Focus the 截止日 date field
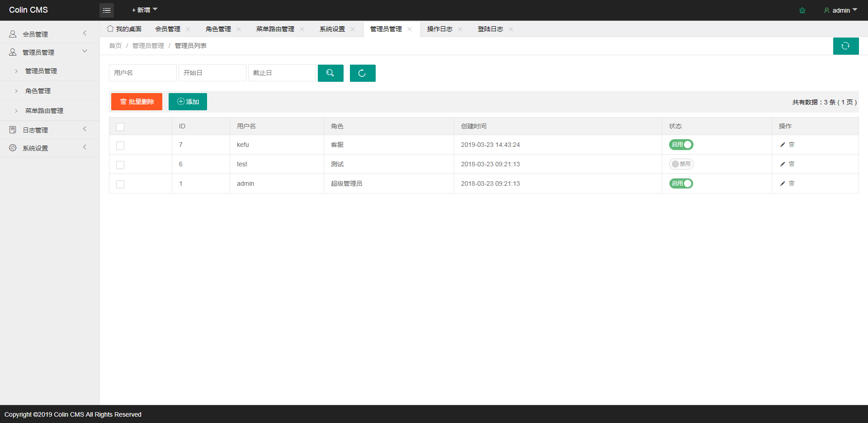 (282, 73)
